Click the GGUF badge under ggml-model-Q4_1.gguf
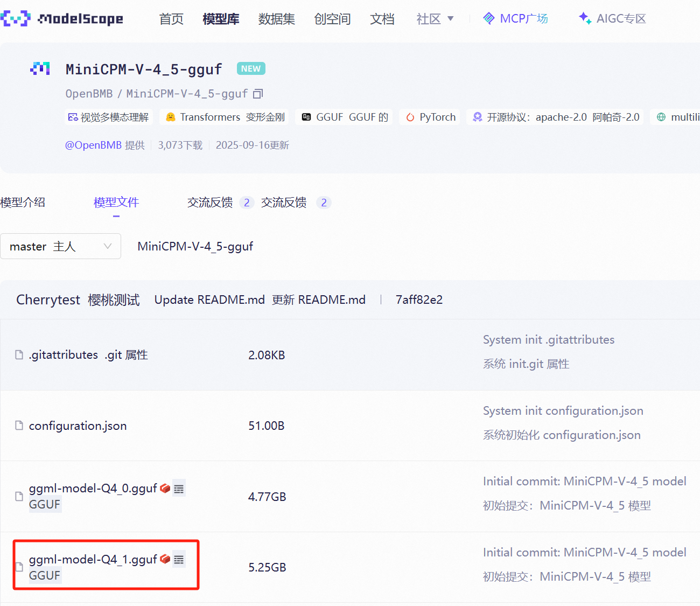Viewport: 700px width, 606px height. tap(45, 575)
